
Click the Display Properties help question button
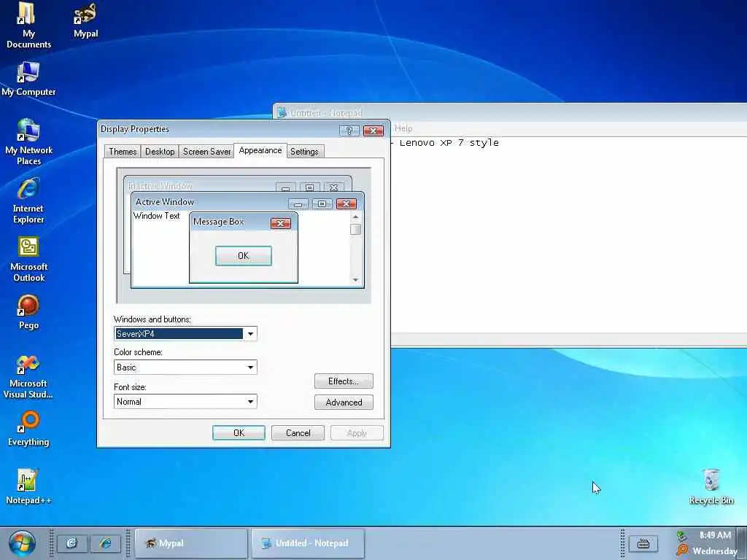coord(349,131)
